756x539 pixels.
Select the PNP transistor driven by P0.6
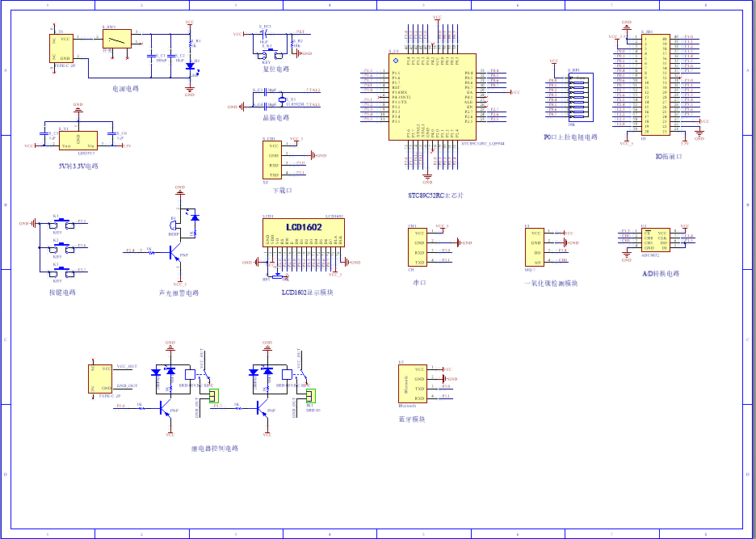tap(166, 409)
